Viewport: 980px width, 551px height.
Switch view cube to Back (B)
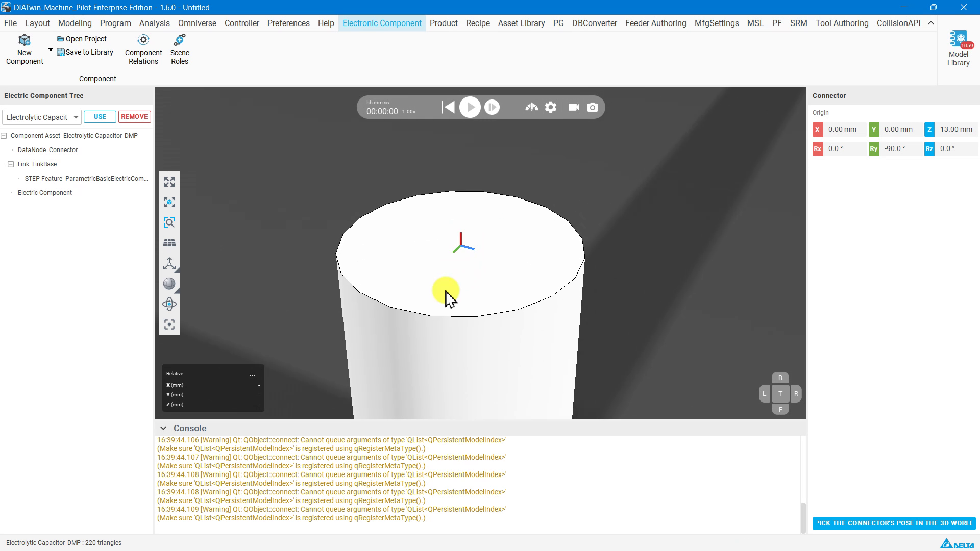pyautogui.click(x=780, y=378)
